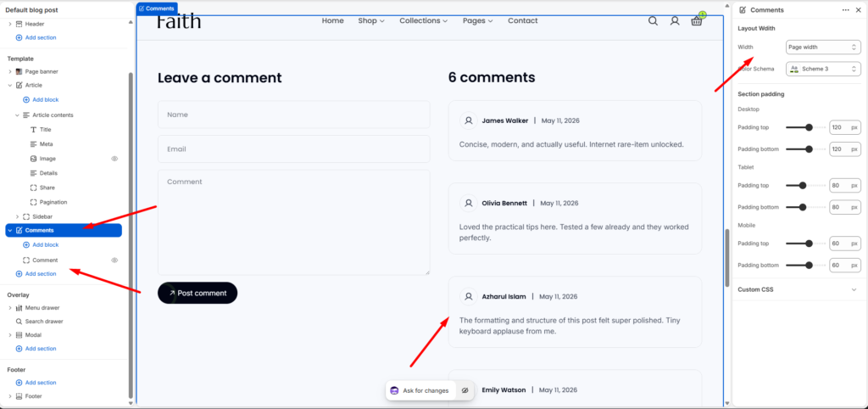Viewport: 868px width, 409px height.
Task: Expand the Menu drawer section
Action: click(10, 307)
